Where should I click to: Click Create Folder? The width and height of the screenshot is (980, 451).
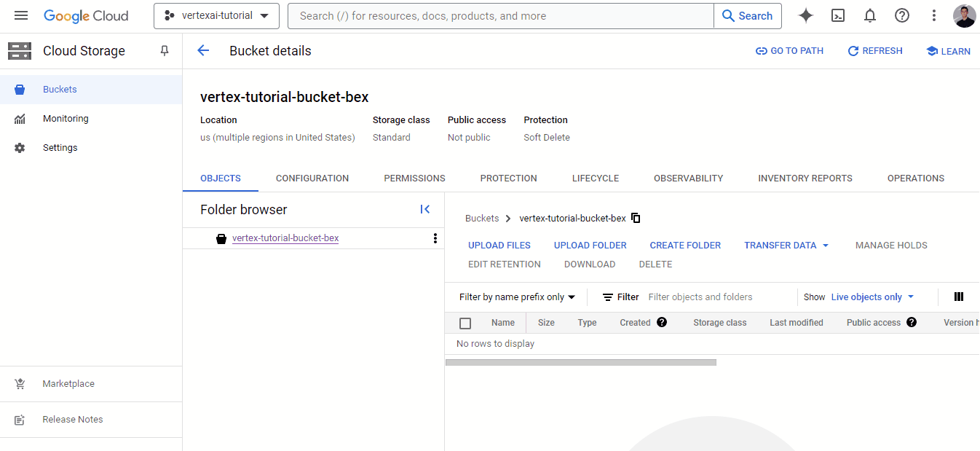click(685, 246)
